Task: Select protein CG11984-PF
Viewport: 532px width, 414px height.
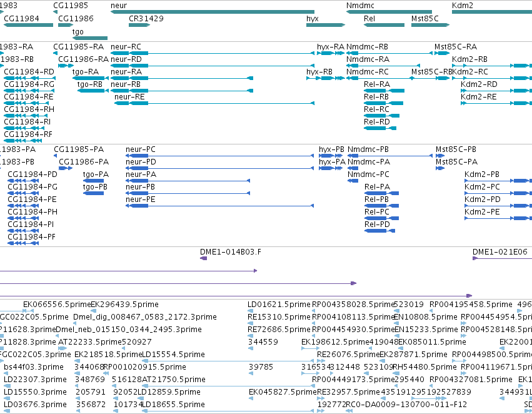Action: pos(23,243)
